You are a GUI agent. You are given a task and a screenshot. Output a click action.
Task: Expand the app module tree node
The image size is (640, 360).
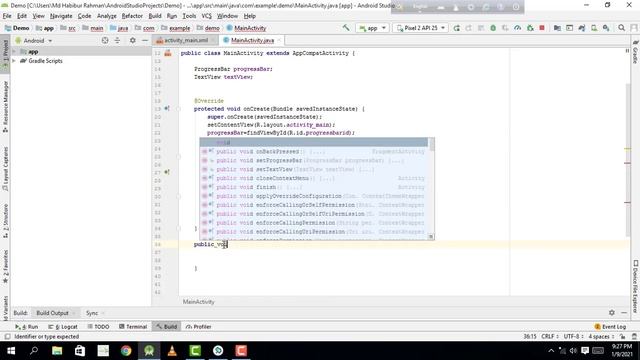tap(14, 52)
